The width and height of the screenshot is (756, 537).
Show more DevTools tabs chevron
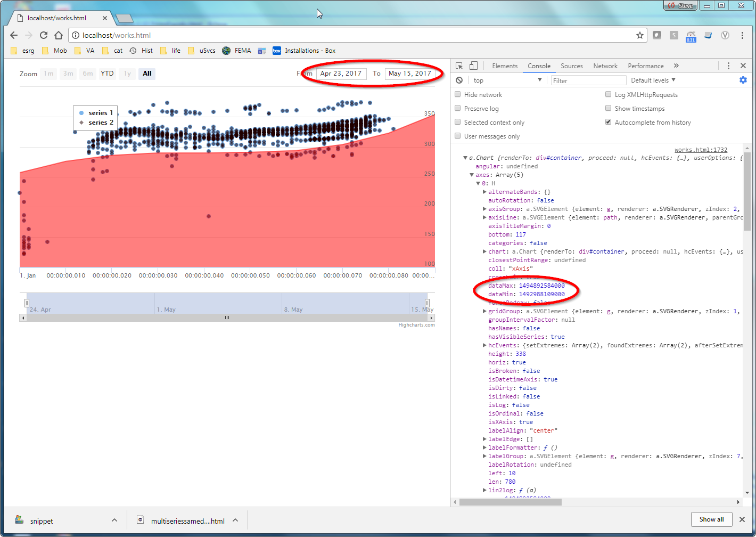click(x=676, y=66)
